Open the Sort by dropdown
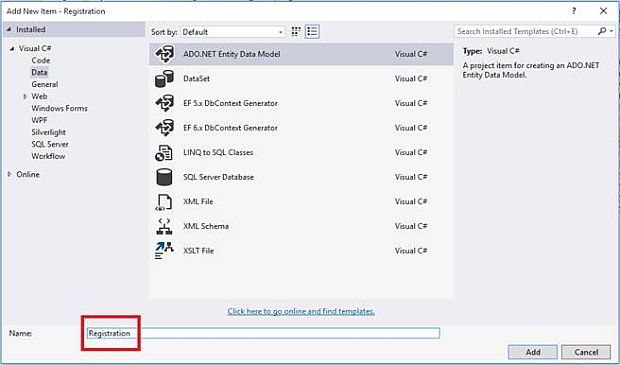This screenshot has height=365, width=620. pos(232,32)
